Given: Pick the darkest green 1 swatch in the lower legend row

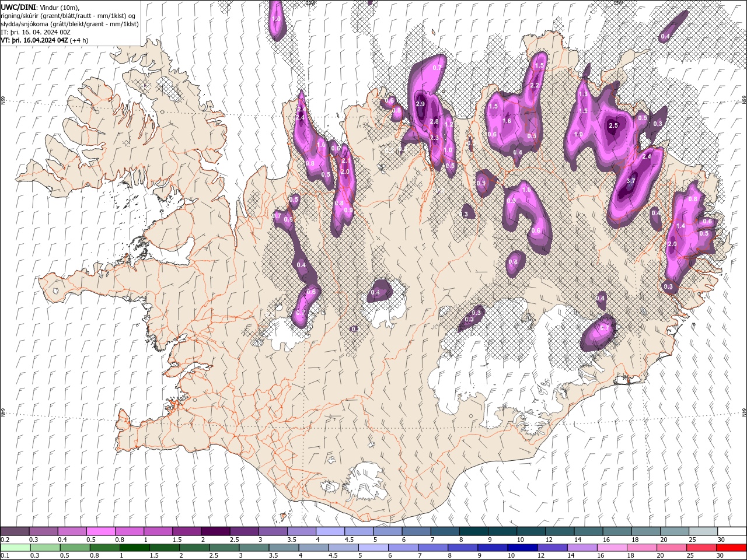Looking at the screenshot, I should coord(135,548).
